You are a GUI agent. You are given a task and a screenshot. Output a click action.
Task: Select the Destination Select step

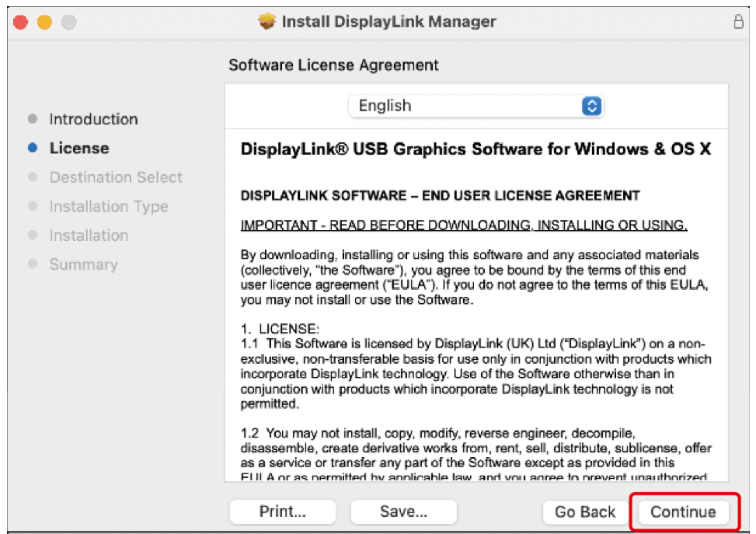[116, 177]
